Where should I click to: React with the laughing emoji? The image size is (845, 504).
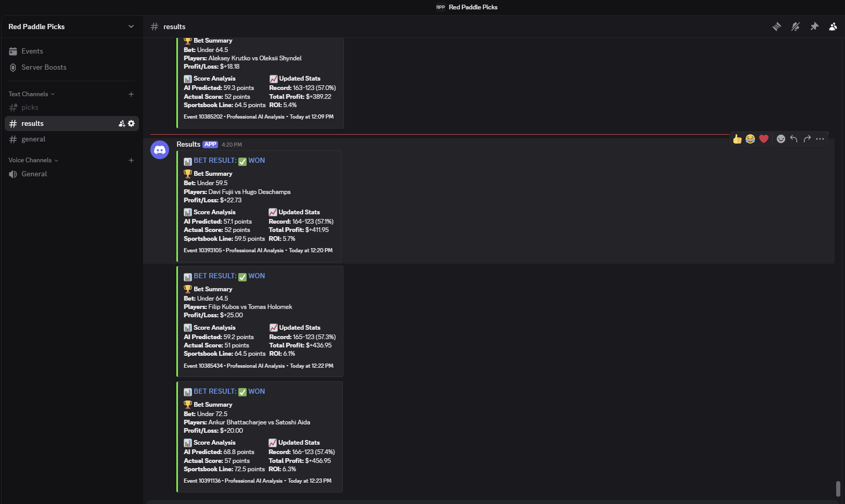(750, 139)
